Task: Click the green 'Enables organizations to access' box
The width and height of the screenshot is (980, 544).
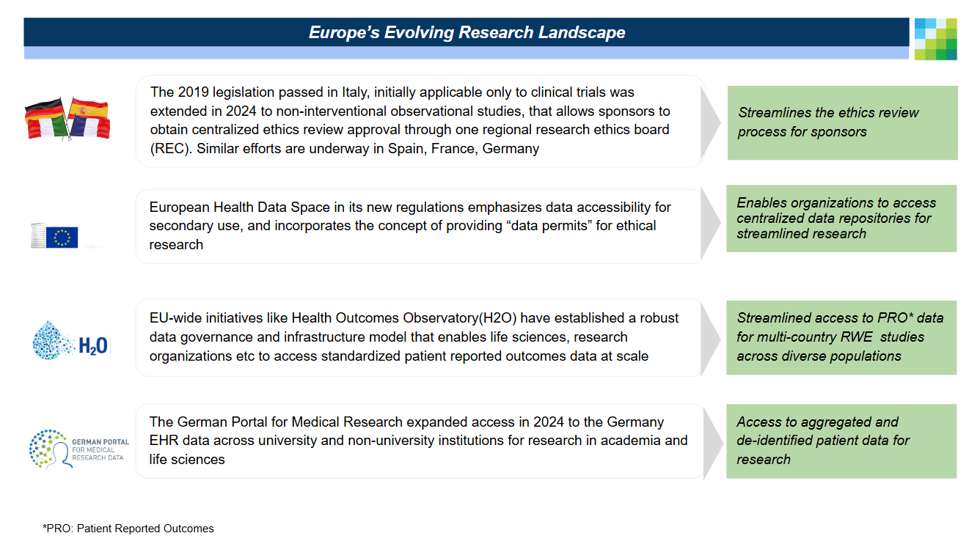Action: (x=841, y=218)
